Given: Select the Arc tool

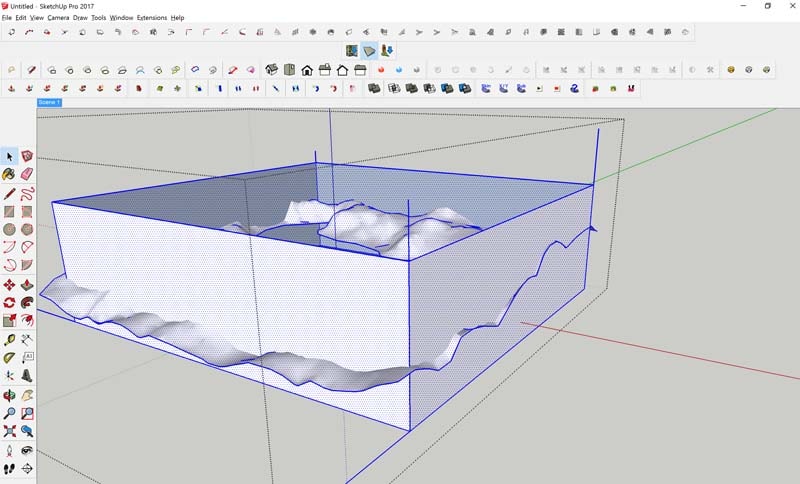Looking at the screenshot, I should (x=9, y=247).
